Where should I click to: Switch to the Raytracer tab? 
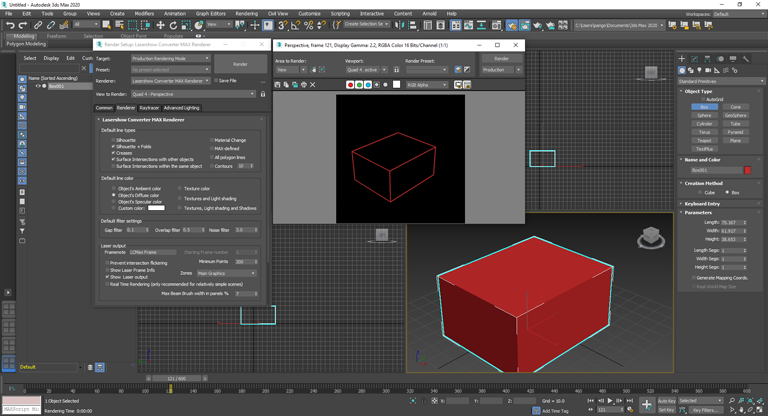(x=149, y=107)
